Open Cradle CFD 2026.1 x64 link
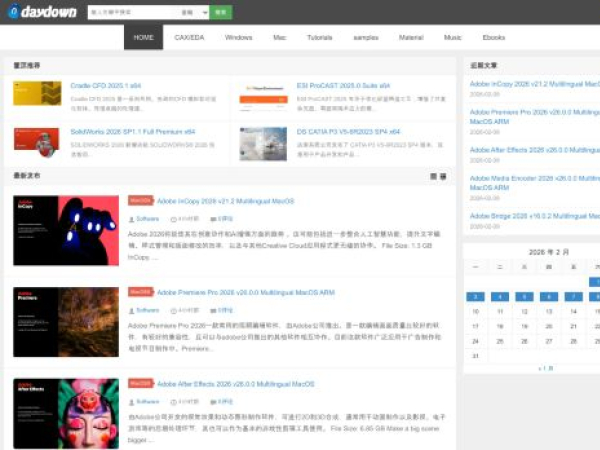Image resolution: width=600 pixels, height=450 pixels. (x=106, y=86)
